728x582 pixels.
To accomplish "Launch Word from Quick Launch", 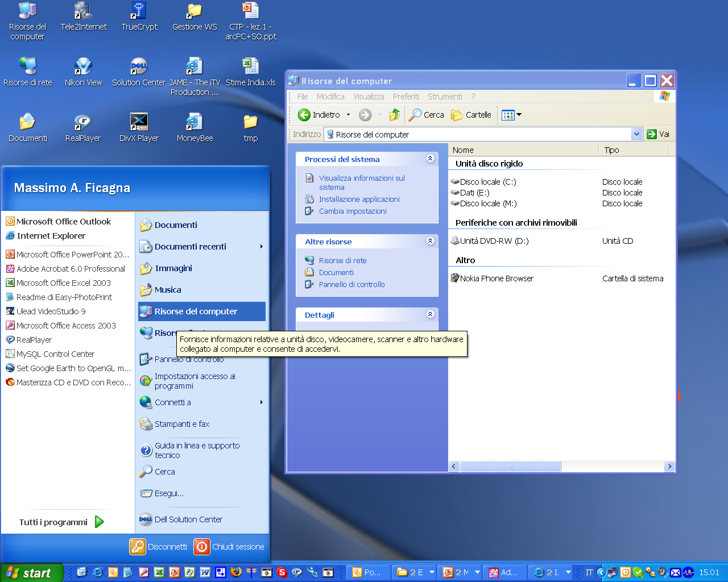I will tap(205, 572).
